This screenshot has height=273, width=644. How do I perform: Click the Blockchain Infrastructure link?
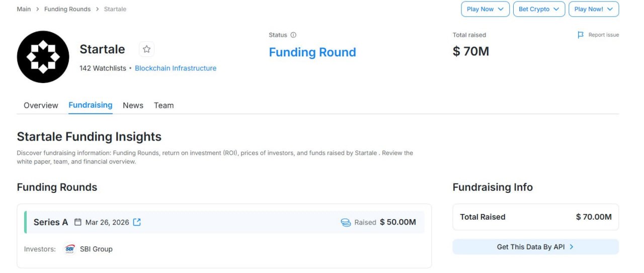[x=176, y=68]
